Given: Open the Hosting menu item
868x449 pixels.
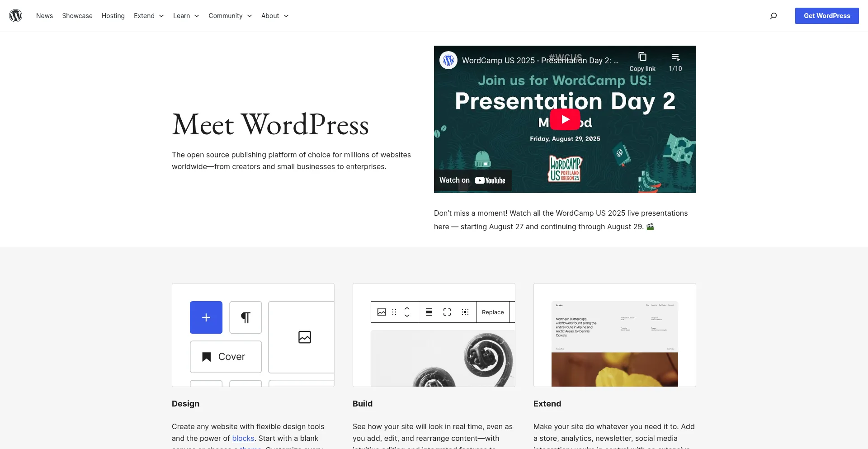Looking at the screenshot, I should (x=113, y=16).
